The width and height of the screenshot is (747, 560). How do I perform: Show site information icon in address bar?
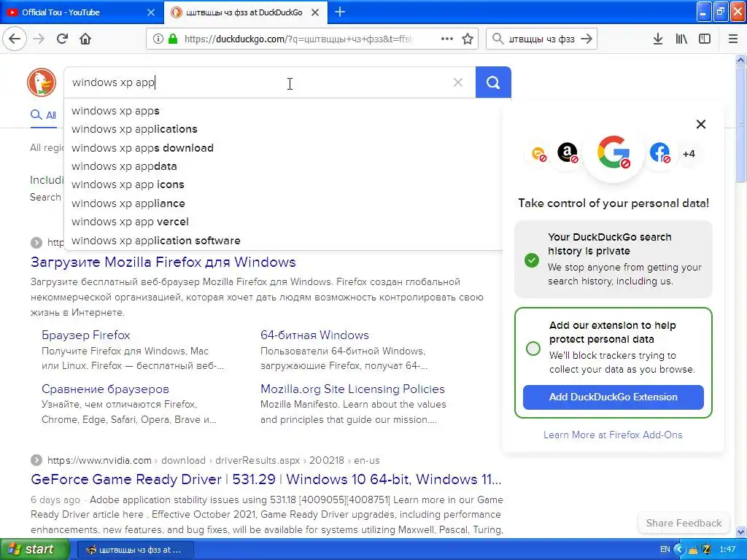pos(158,39)
